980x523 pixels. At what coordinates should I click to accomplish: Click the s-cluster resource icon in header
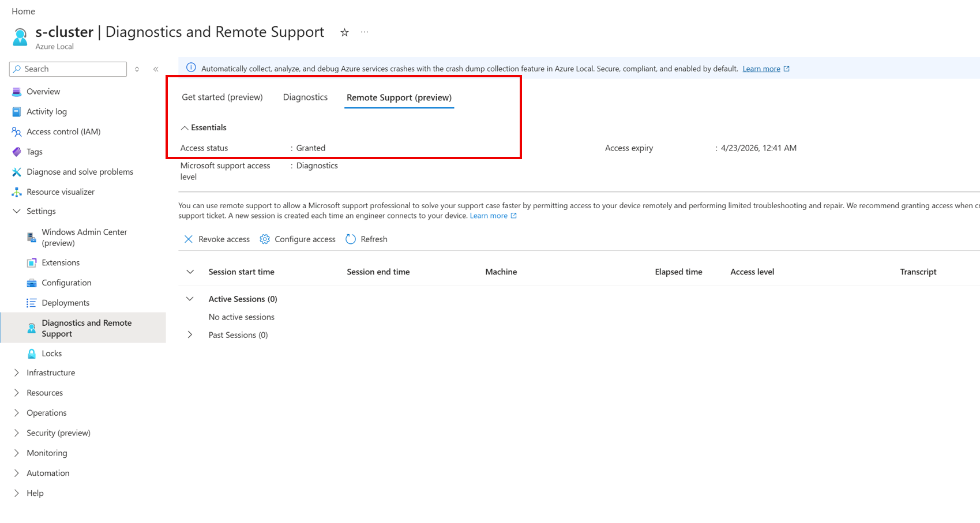20,37
